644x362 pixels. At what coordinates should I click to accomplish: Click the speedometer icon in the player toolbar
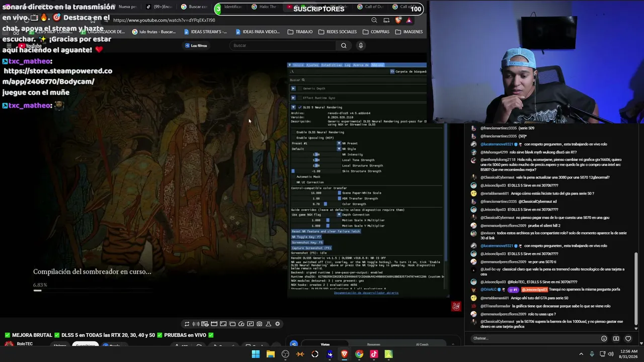(x=242, y=324)
